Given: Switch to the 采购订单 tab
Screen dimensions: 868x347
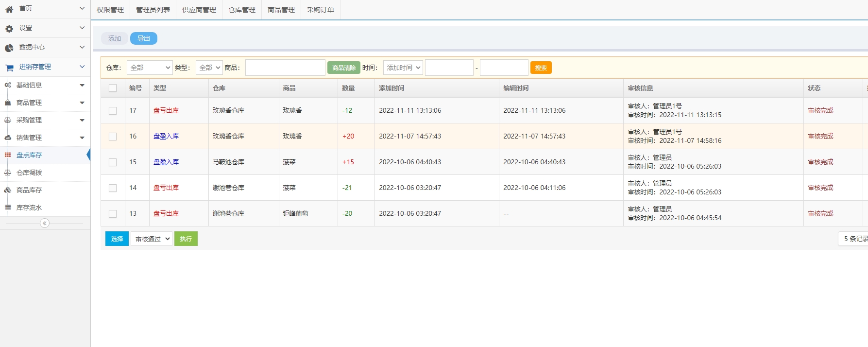Looking at the screenshot, I should tap(321, 10).
